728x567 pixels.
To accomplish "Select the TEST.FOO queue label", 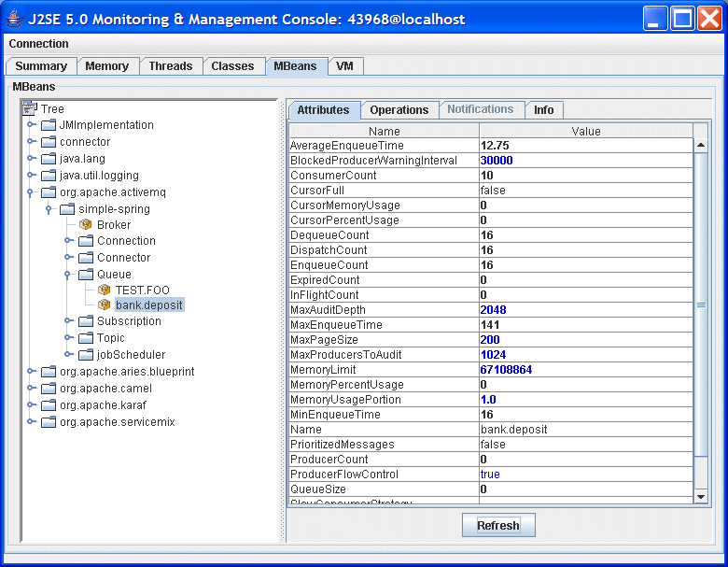I will [142, 290].
